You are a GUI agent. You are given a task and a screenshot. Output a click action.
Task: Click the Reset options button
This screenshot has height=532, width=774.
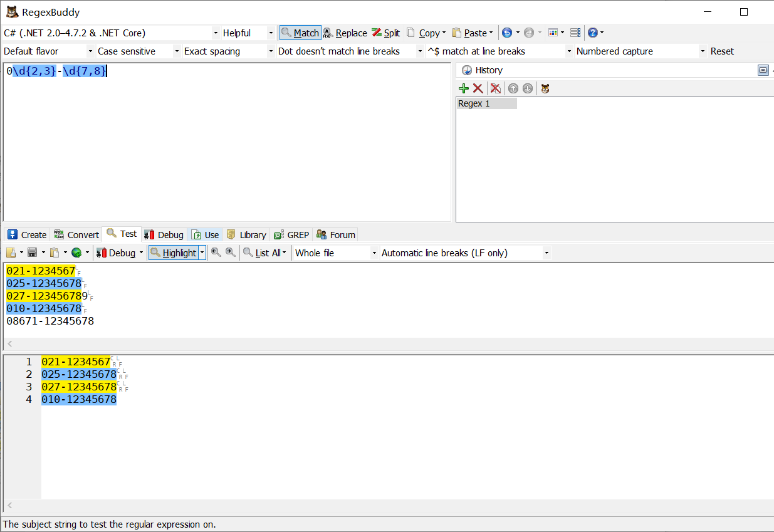722,51
